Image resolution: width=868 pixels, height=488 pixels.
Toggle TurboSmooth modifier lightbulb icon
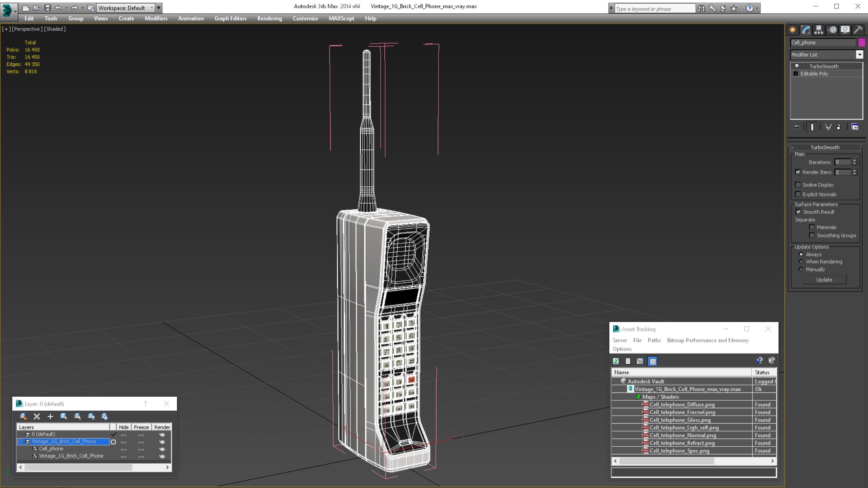[797, 66]
